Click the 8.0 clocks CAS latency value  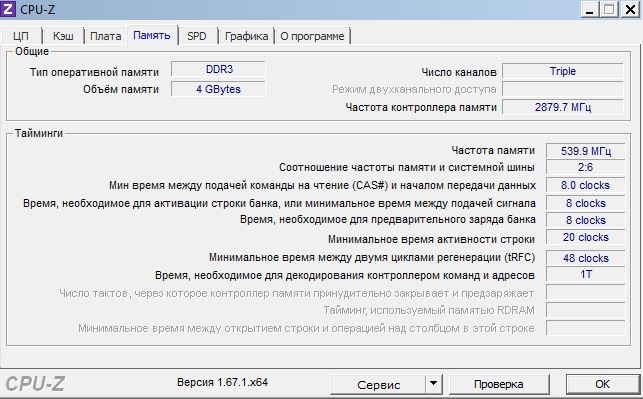(x=586, y=185)
